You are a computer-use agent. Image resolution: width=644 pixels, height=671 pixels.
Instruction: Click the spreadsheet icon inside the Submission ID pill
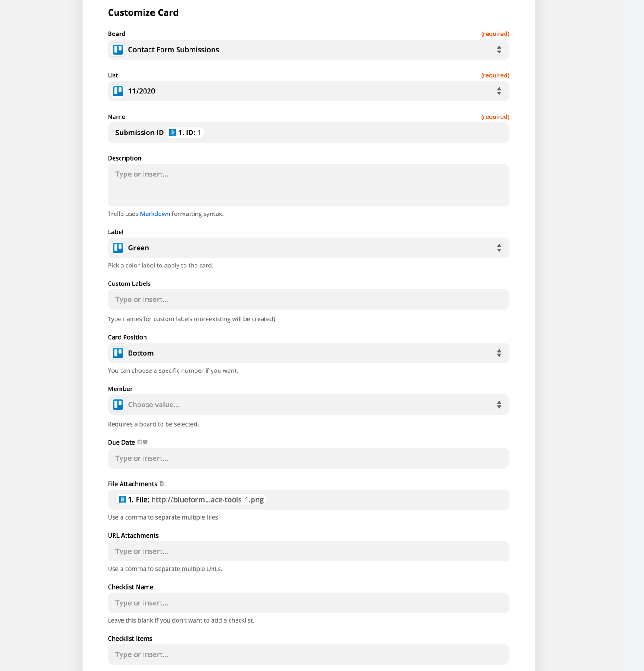click(x=173, y=132)
